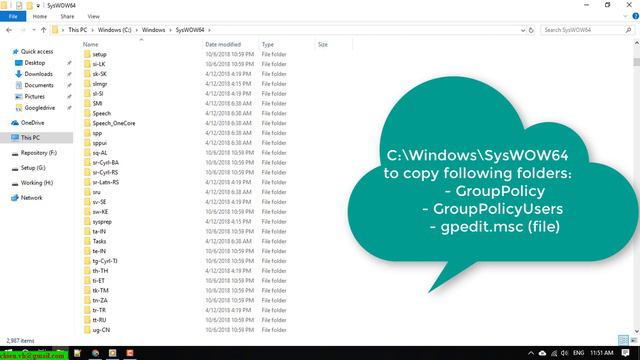Switch to Large icons view in status bar
The width and height of the screenshot is (640, 360).
click(x=634, y=340)
